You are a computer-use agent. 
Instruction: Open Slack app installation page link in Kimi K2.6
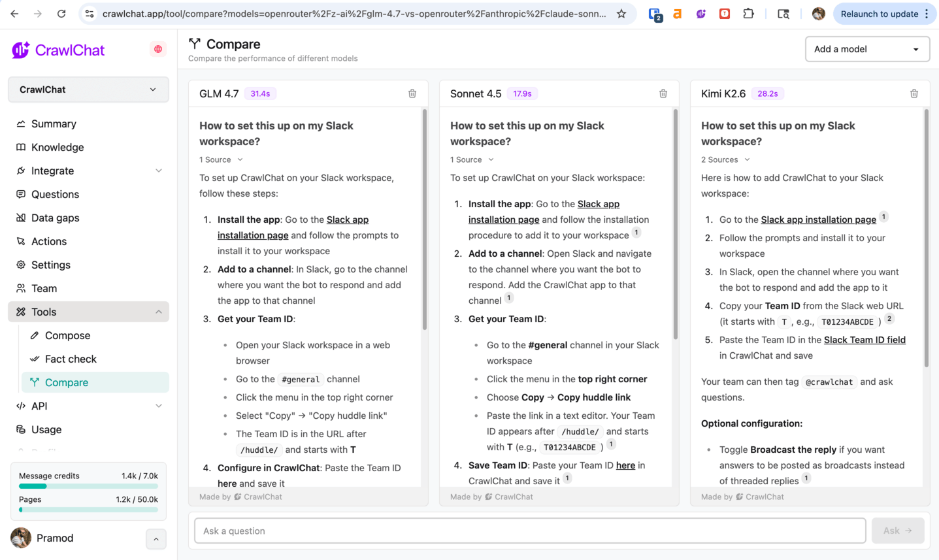(818, 220)
